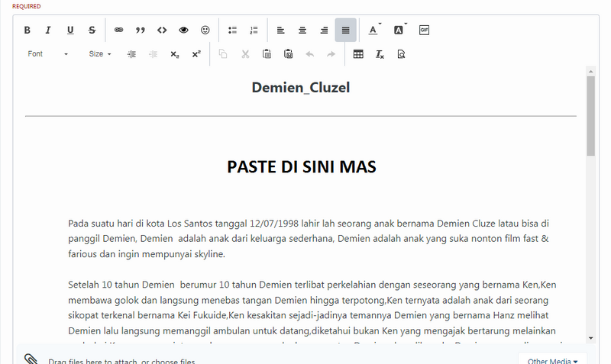Insert a bulleted list
Viewport: 611px width, 364px height.
pos(233,30)
